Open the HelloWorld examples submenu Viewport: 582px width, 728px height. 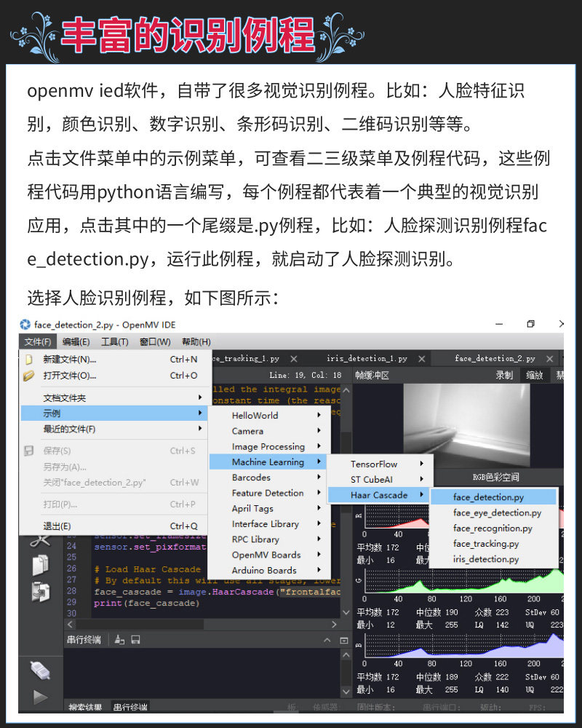(x=269, y=416)
